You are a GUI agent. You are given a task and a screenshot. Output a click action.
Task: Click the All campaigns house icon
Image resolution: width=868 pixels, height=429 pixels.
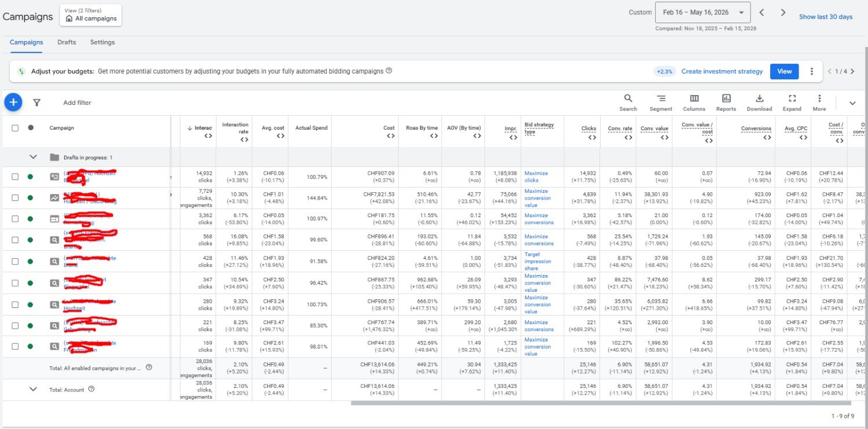pyautogui.click(x=69, y=19)
